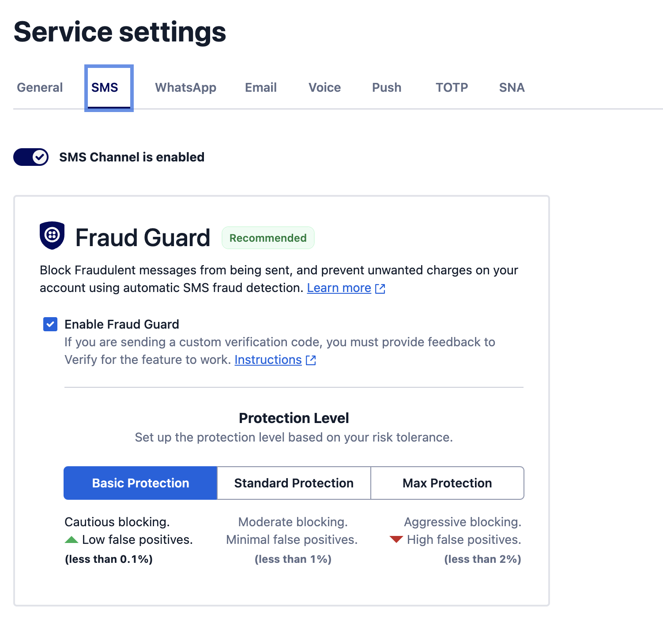Switch to the Email tab
The height and width of the screenshot is (644, 663).
(x=260, y=87)
